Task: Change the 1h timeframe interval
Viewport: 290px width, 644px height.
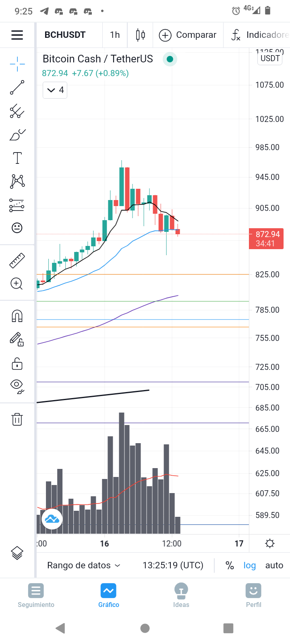Action: (115, 35)
